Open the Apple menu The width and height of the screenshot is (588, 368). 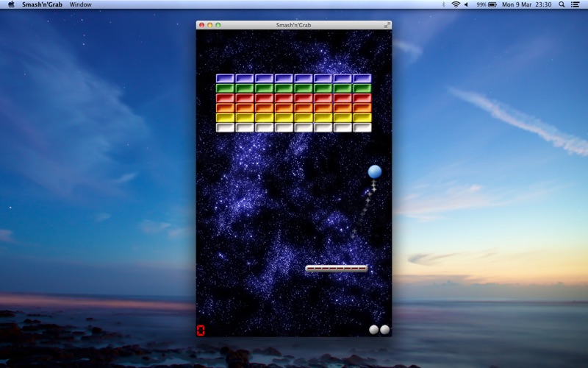click(x=11, y=4)
